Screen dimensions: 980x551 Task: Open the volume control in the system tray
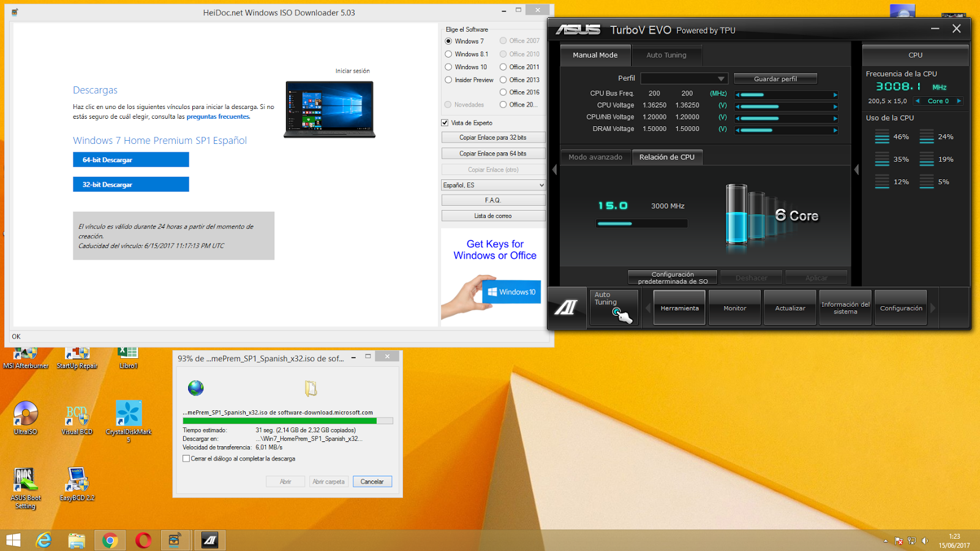pyautogui.click(x=925, y=541)
